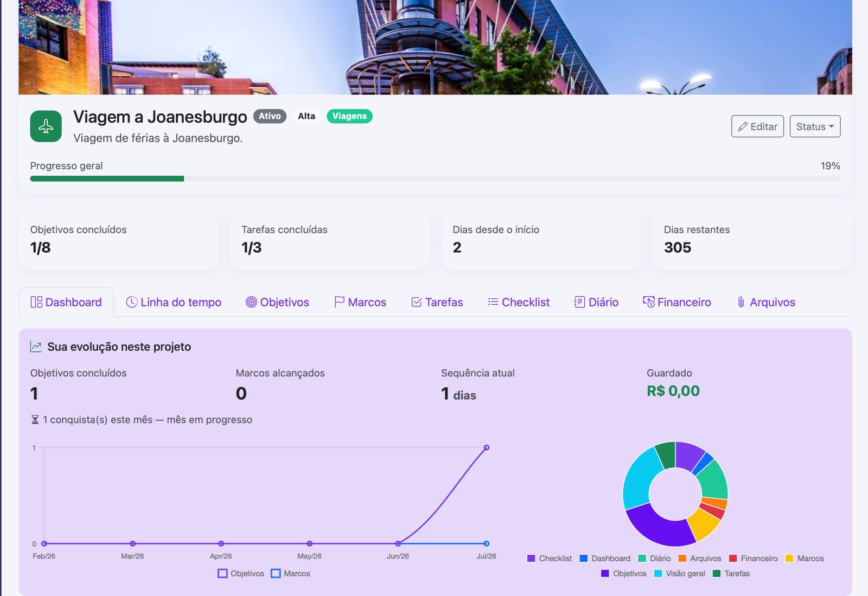The image size is (868, 596).
Task: Click the Dias restantes 305 card
Action: pos(752,240)
